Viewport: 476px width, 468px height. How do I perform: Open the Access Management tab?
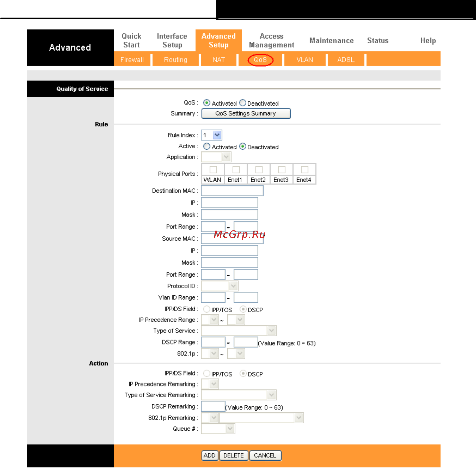point(271,40)
